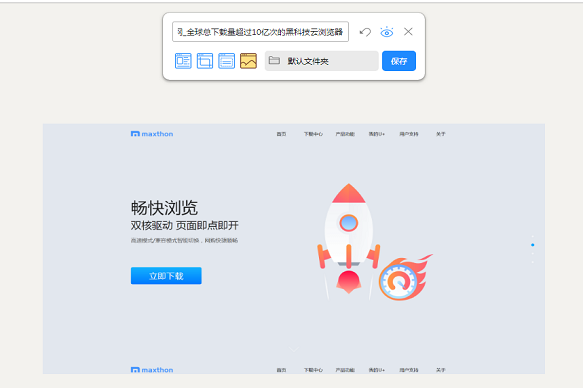Open the 默认文件夹 folder selector
The height and width of the screenshot is (388, 583).
tap(322, 61)
